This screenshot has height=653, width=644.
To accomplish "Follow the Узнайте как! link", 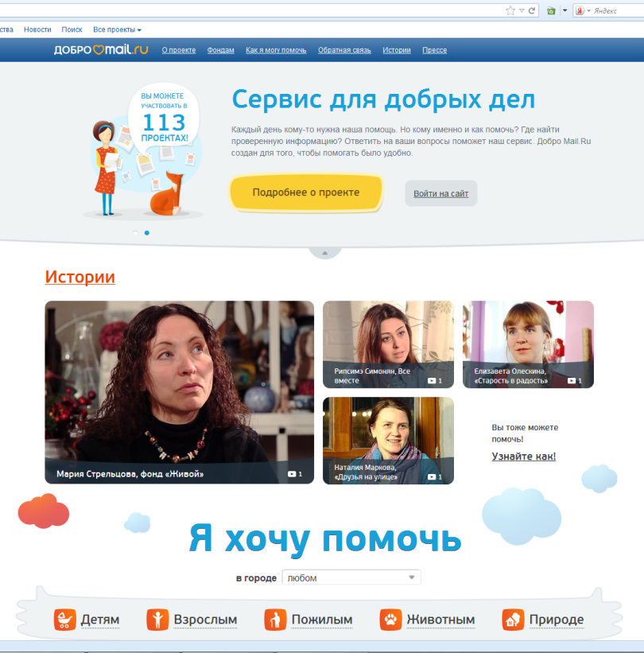I will click(x=523, y=456).
